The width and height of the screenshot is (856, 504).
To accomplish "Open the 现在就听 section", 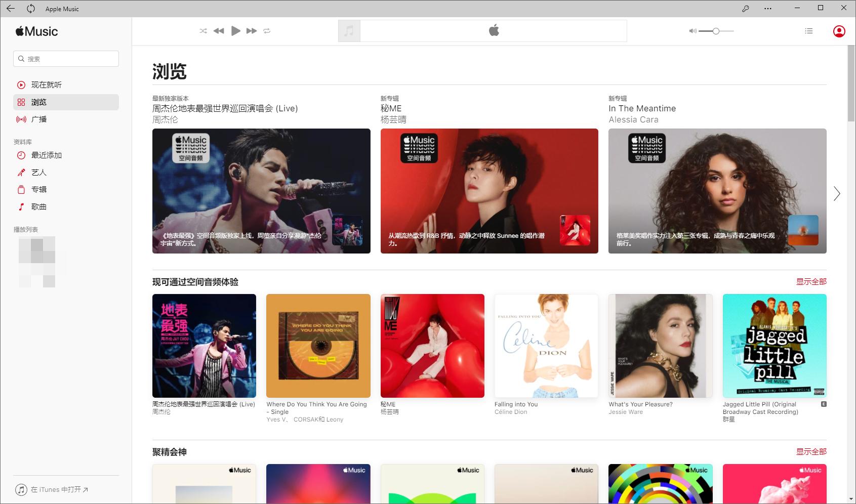I will click(66, 85).
